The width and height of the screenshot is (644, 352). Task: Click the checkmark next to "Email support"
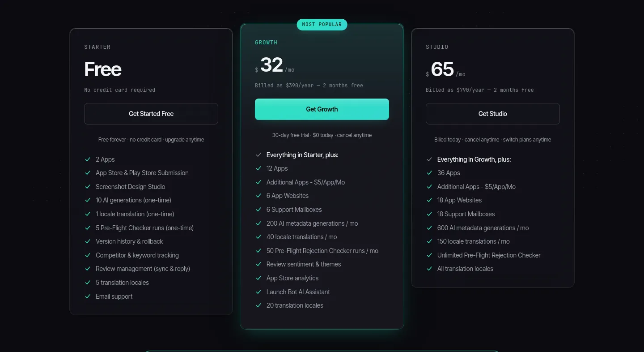88,296
